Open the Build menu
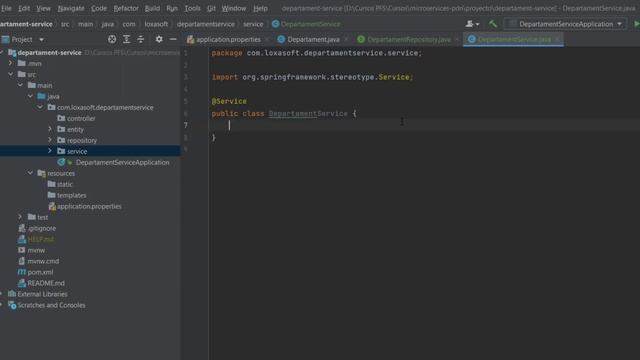The height and width of the screenshot is (360, 640). coord(152,8)
